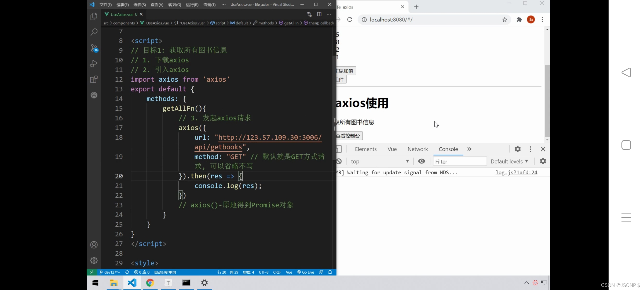The height and width of the screenshot is (290, 644).
Task: Open Source Control view with 30 badge
Action: pyautogui.click(x=94, y=48)
